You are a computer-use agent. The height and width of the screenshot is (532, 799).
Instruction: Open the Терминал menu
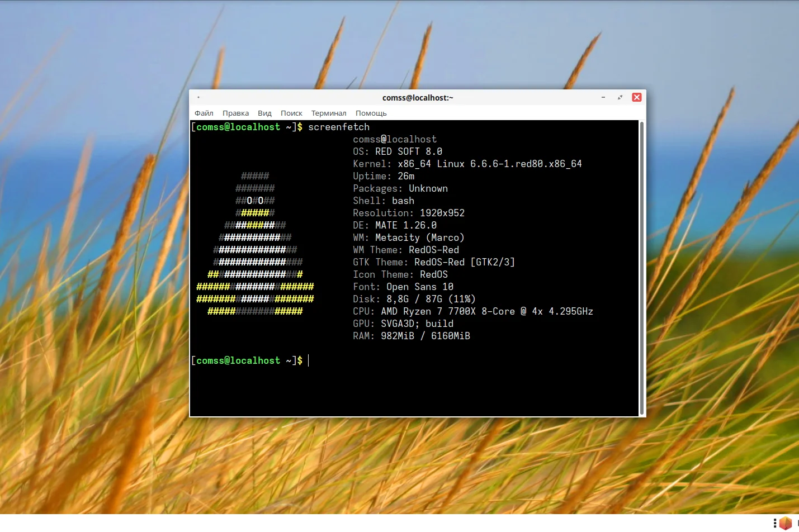tap(329, 113)
